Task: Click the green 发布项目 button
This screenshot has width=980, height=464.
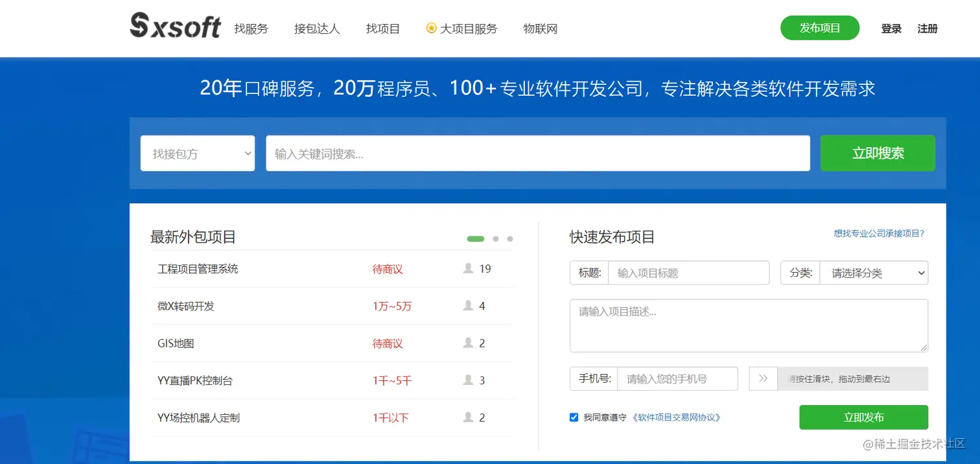Action: (820, 28)
